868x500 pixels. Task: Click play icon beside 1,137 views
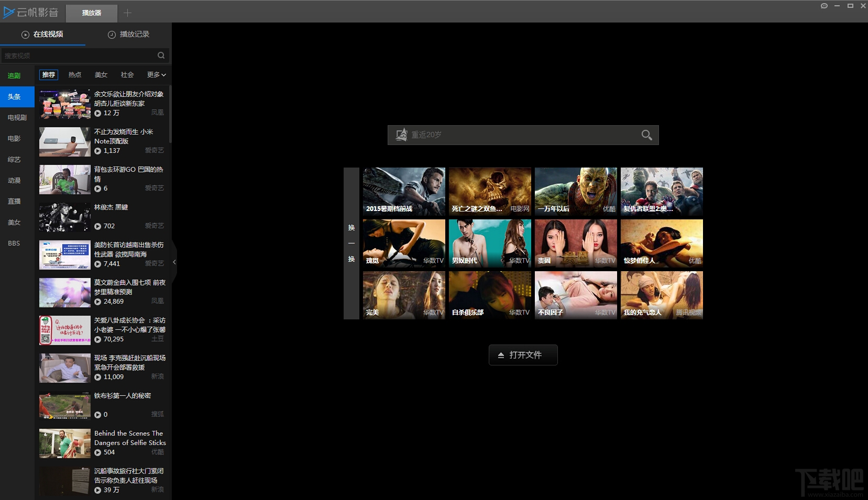pyautogui.click(x=98, y=151)
